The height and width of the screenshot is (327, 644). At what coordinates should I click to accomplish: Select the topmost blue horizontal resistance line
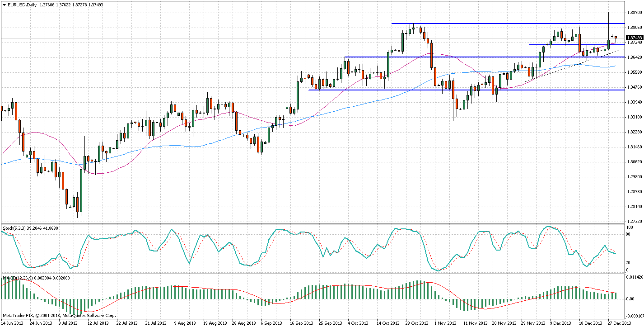[x=497, y=23]
